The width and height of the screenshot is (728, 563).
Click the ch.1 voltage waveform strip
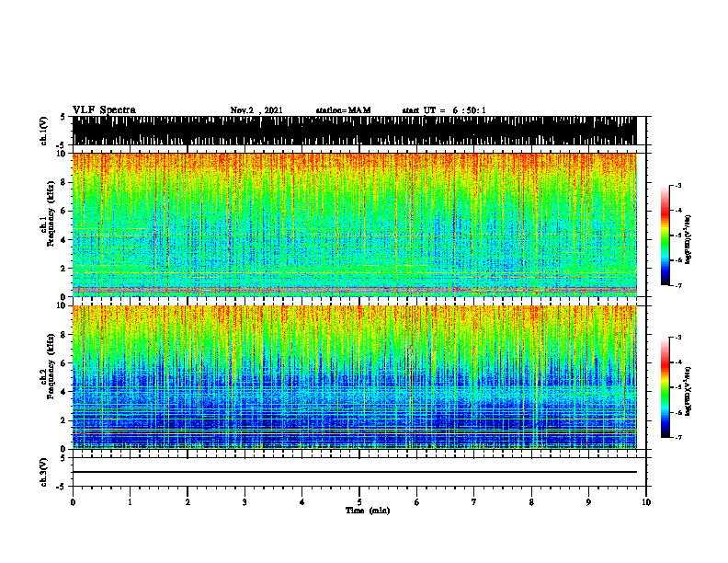(354, 131)
